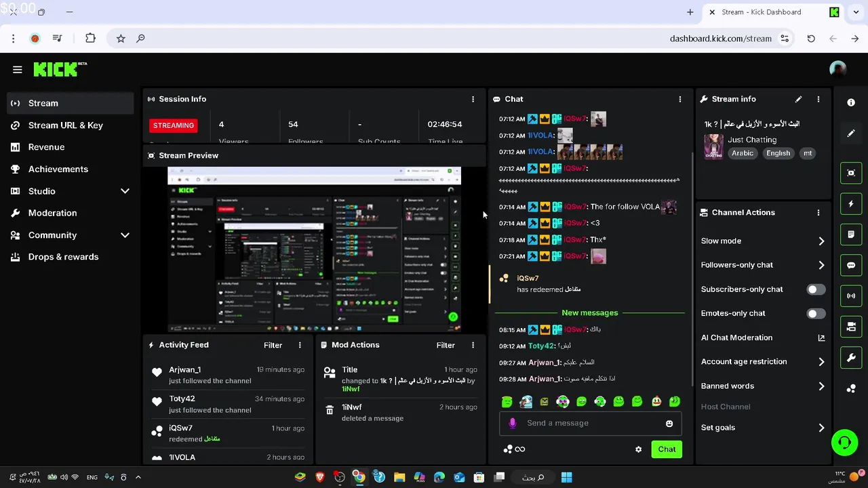Viewport: 868px width, 488px height.
Task: Toggle chat bubble widget in right rail
Action: [x=851, y=265]
